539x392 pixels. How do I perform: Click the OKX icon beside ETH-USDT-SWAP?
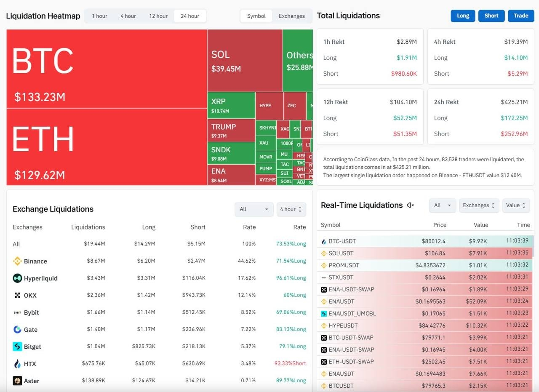tap(324, 361)
